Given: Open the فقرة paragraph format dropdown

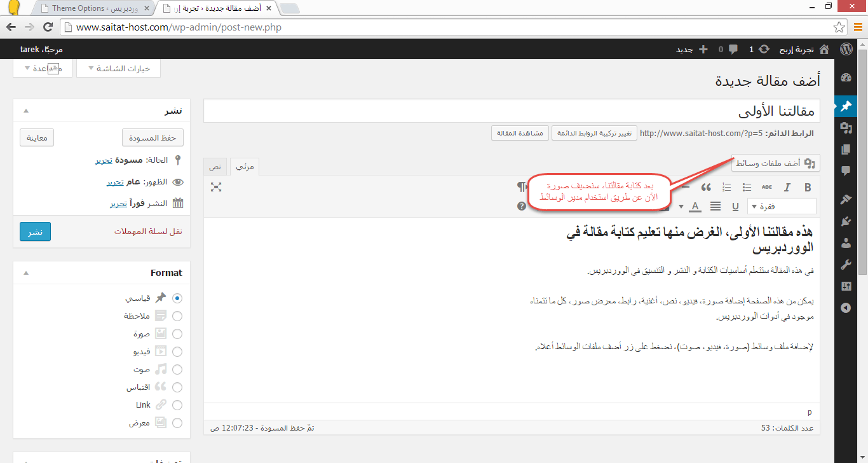Looking at the screenshot, I should pyautogui.click(x=782, y=206).
